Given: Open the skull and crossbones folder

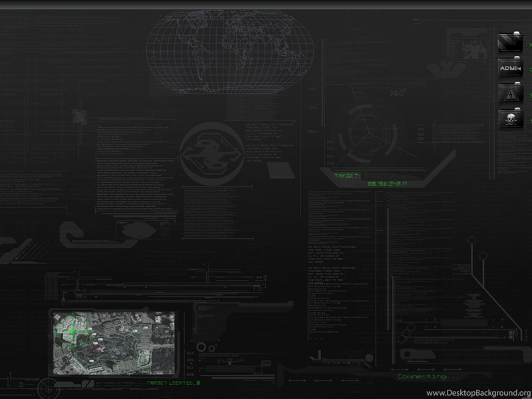Looking at the screenshot, I should tap(511, 118).
